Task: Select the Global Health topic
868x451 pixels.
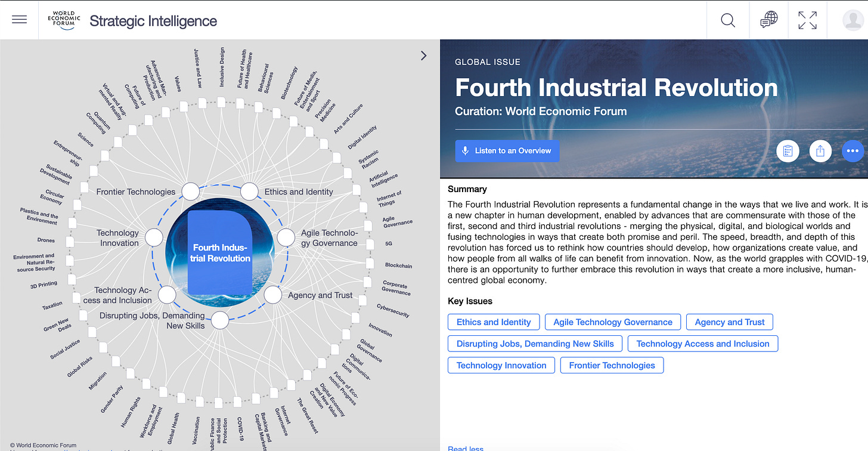Action: pyautogui.click(x=174, y=429)
